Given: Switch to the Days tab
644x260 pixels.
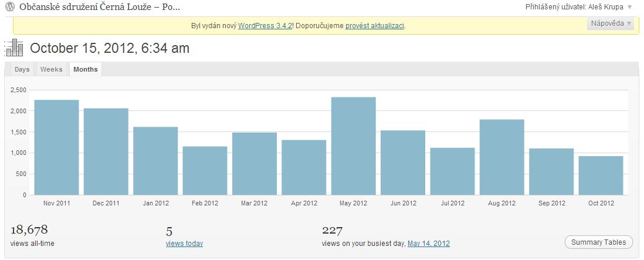Looking at the screenshot, I should [22, 69].
